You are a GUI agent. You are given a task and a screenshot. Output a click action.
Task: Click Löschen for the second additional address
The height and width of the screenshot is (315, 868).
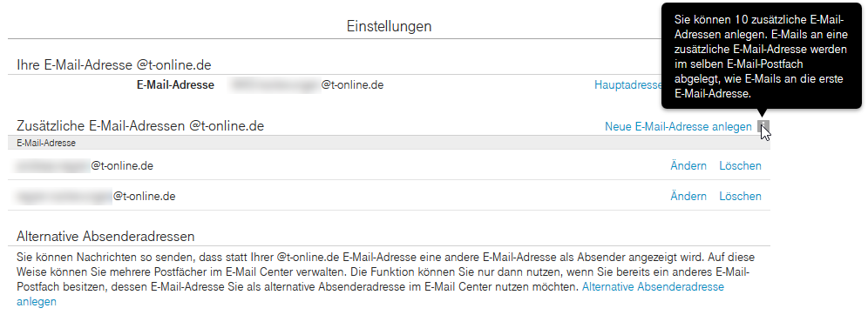(x=740, y=196)
